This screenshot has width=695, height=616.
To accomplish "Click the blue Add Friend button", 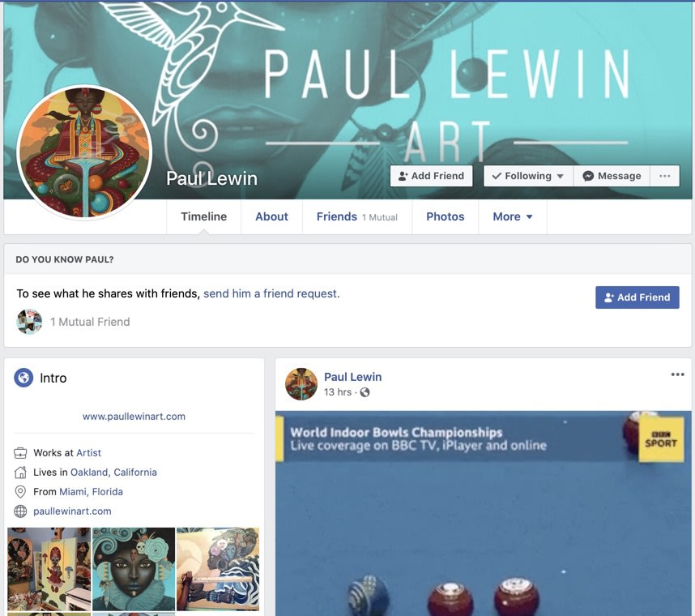I will (637, 297).
